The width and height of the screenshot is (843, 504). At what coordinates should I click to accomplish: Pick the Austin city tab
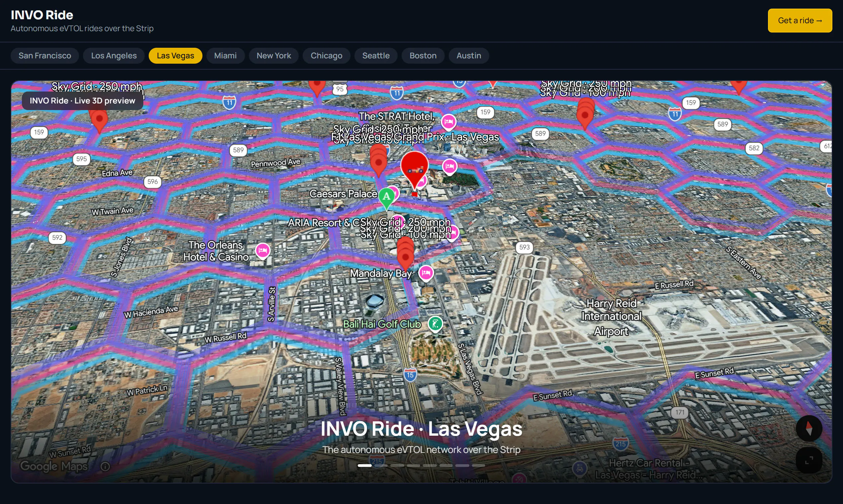pos(469,56)
